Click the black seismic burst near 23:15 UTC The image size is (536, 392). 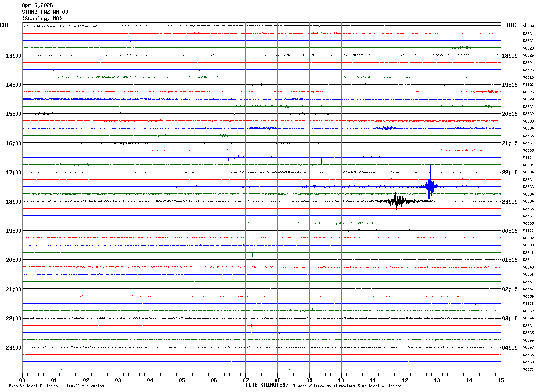(x=397, y=201)
